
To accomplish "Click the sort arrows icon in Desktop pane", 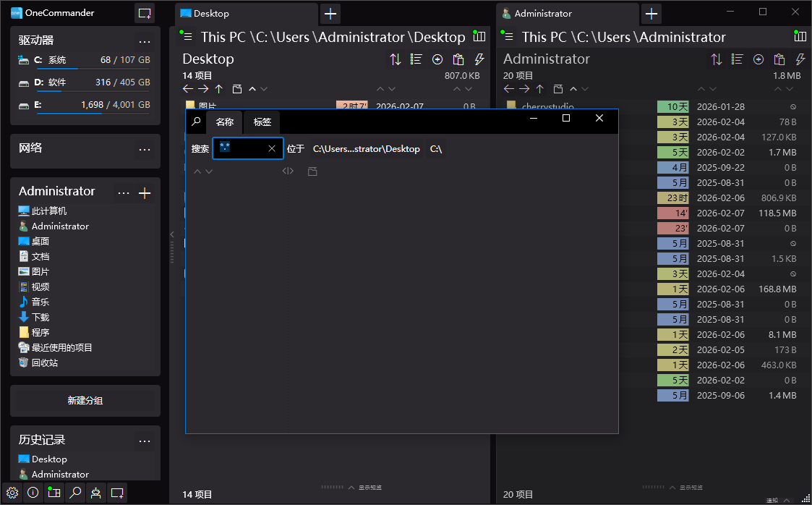I will [x=396, y=59].
